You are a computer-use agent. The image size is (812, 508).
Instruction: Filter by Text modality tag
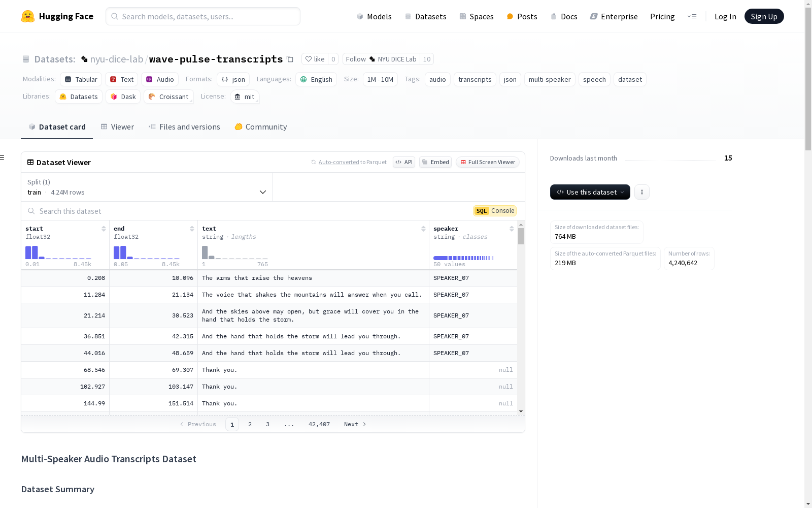(x=122, y=79)
